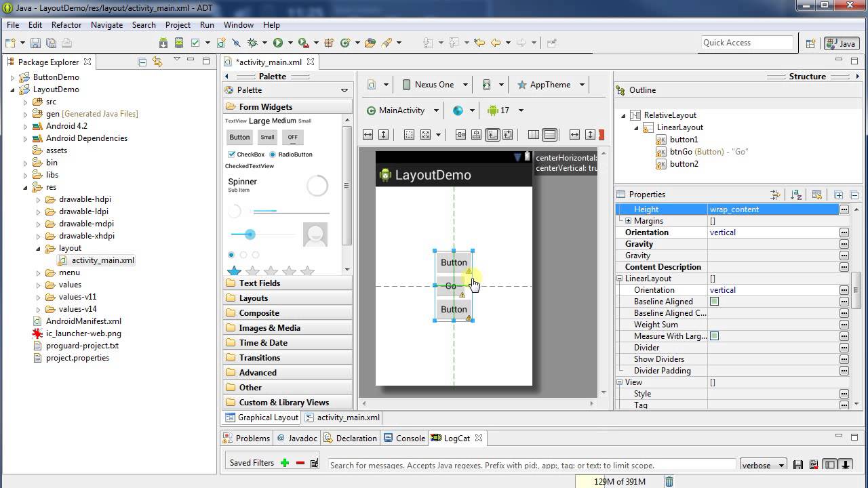Click the red error marker in layout toolbar
Image resolution: width=868 pixels, height=488 pixels.
coord(601,135)
